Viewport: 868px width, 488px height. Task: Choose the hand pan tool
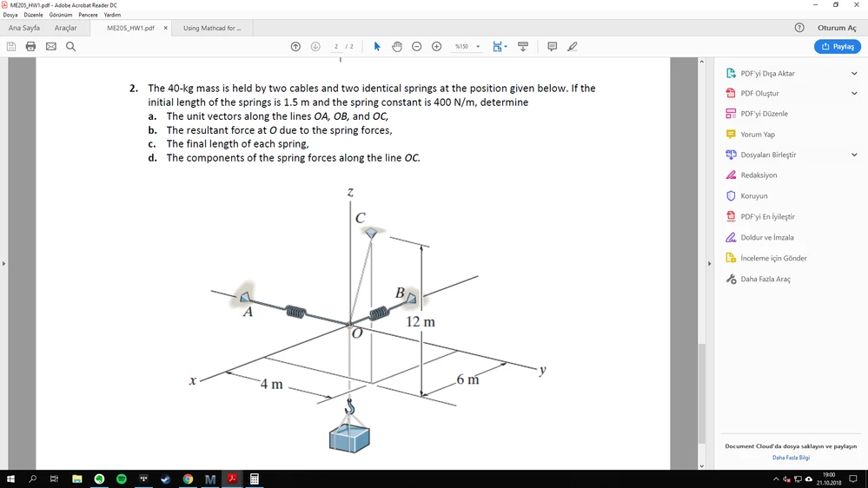[397, 47]
